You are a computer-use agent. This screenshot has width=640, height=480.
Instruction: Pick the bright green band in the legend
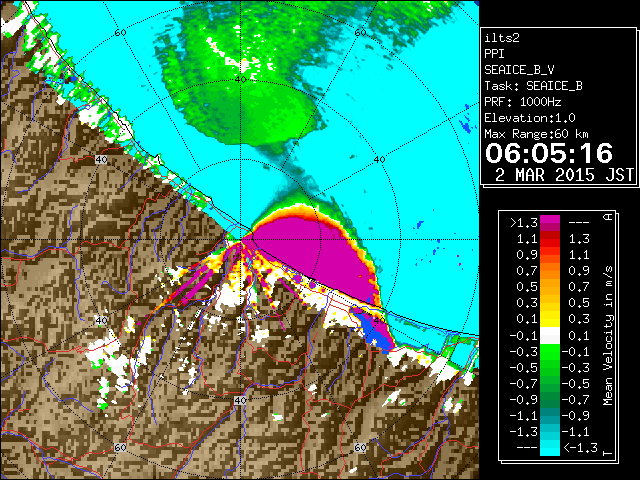click(x=550, y=352)
